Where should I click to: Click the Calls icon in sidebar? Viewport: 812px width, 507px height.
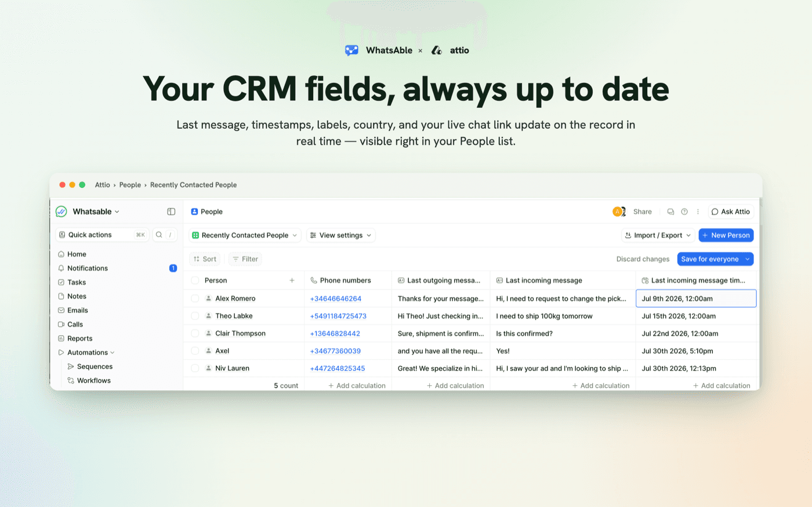pyautogui.click(x=61, y=324)
